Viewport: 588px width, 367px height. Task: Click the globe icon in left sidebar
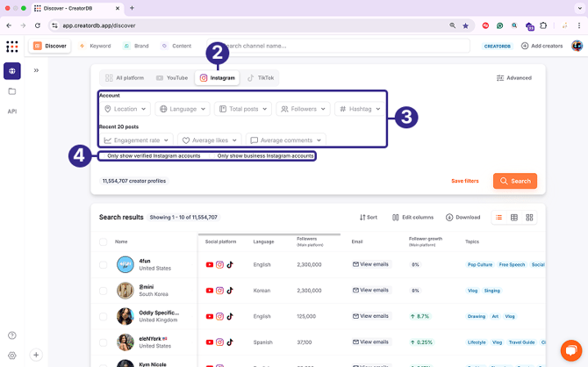[12, 71]
